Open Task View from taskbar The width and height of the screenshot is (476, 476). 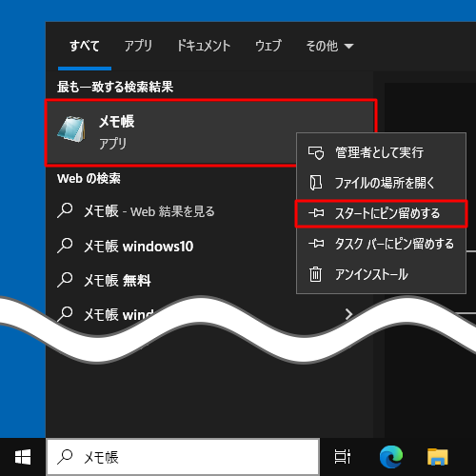pyautogui.click(x=343, y=457)
